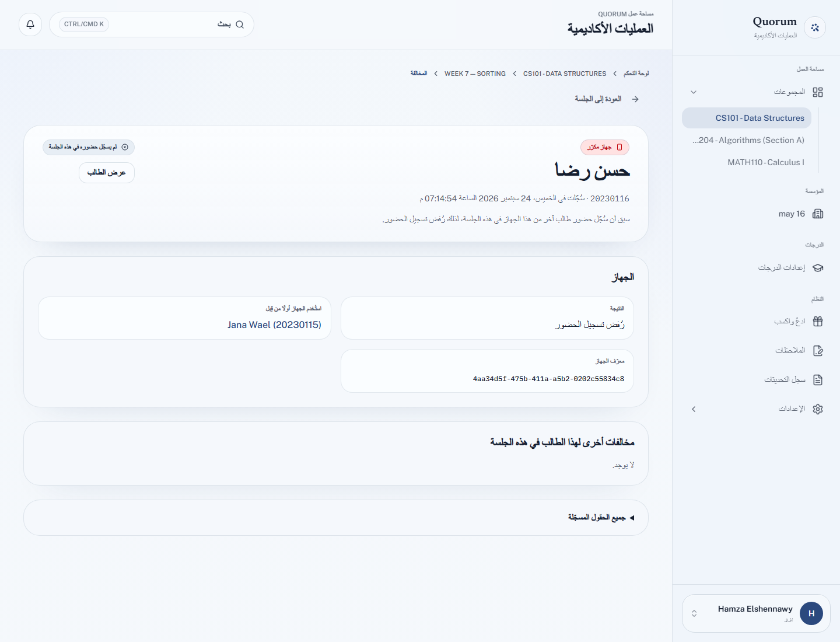Viewport: 840px width, 642px height.
Task: Open changelog label in sidebar
Action: pos(785,380)
